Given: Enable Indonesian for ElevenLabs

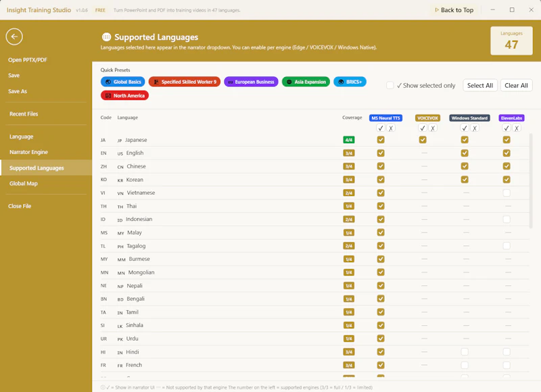Looking at the screenshot, I should [x=507, y=219].
